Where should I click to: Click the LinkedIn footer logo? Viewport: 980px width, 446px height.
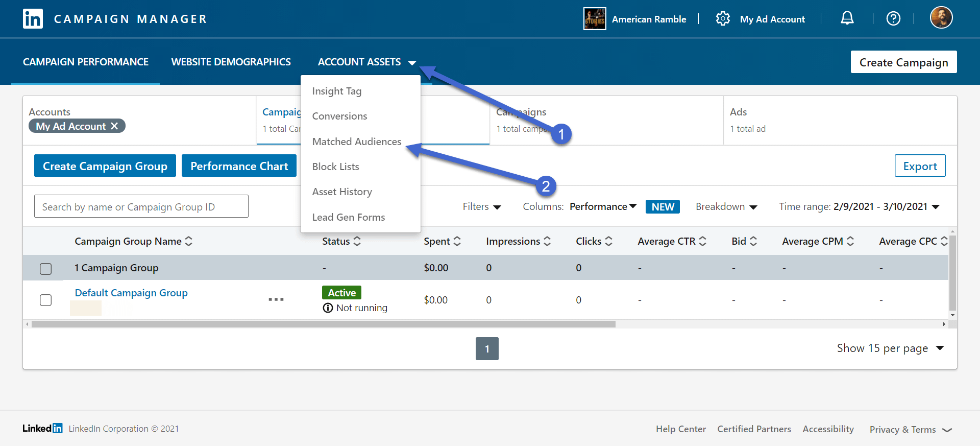[42, 428]
